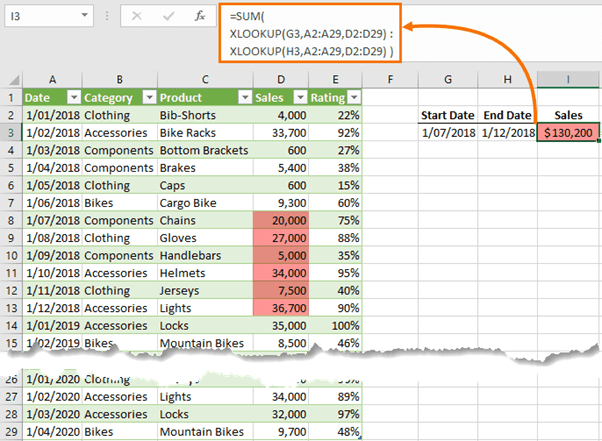Screen dimensions: 602x441
Task: Click sales cell 9,700 in row 29
Action: 281,431
